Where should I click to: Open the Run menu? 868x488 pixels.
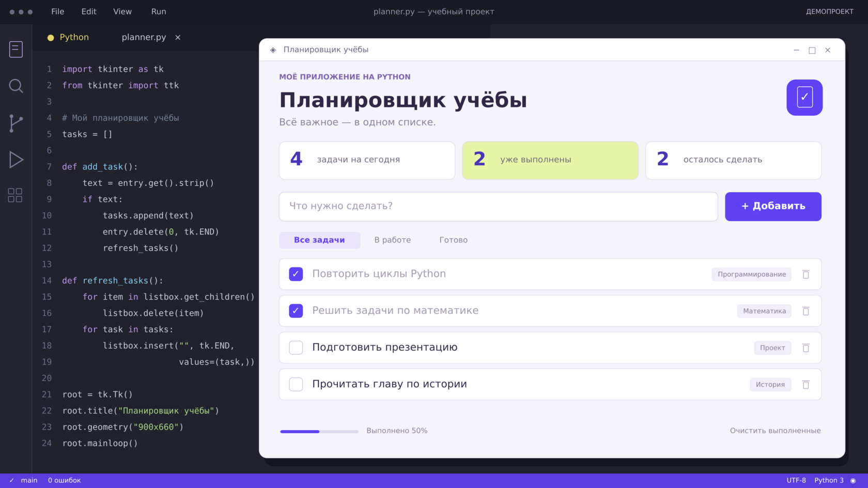159,11
